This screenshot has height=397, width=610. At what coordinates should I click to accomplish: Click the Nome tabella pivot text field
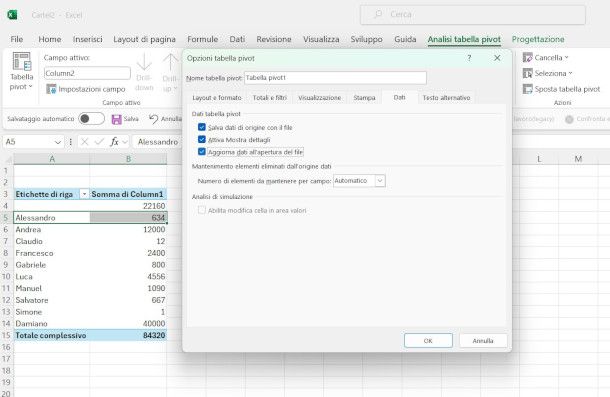[x=335, y=78]
